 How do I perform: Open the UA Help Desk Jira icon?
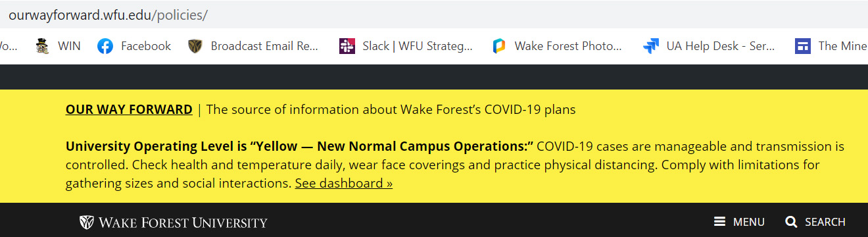click(x=651, y=46)
